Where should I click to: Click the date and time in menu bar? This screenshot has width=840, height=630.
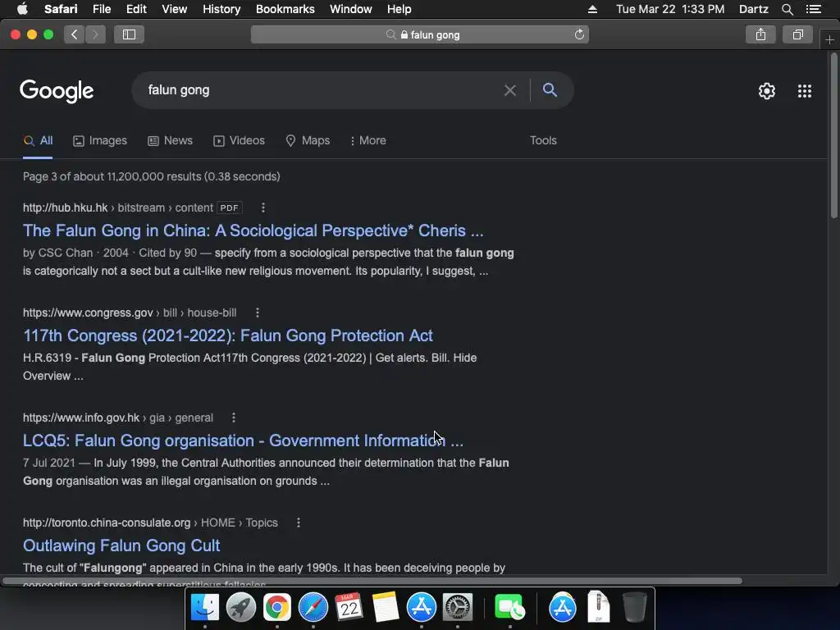pyautogui.click(x=670, y=9)
